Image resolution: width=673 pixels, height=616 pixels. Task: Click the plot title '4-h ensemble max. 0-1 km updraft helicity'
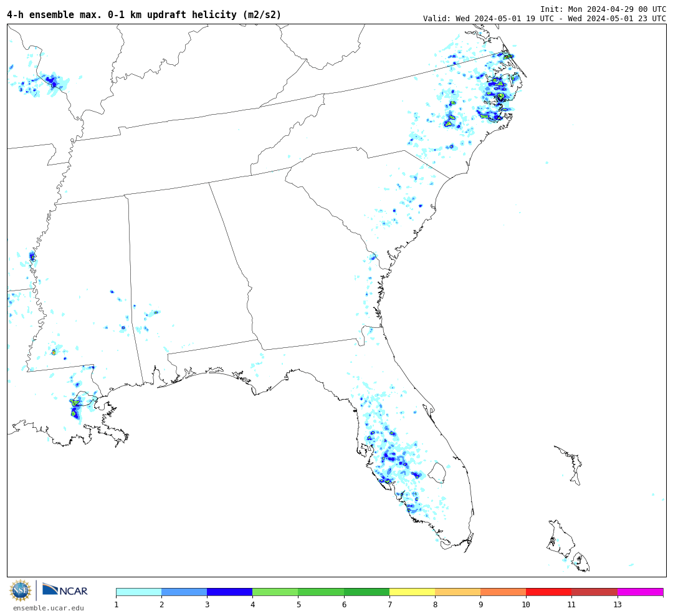[144, 14]
